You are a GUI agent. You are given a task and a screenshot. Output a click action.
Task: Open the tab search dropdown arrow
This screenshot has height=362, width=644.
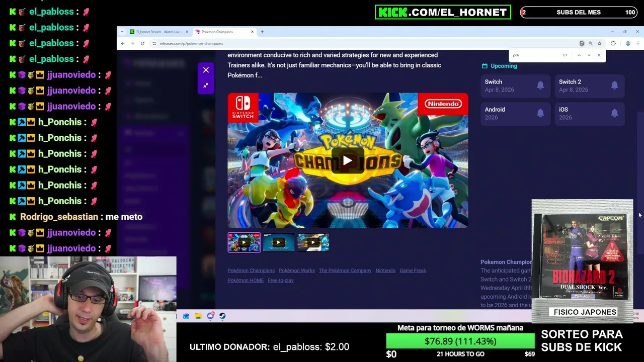click(x=122, y=32)
